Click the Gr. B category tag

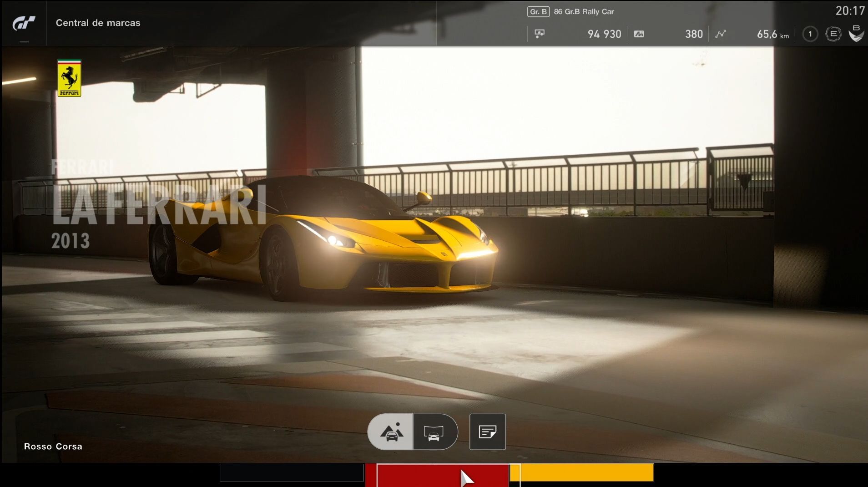(538, 12)
